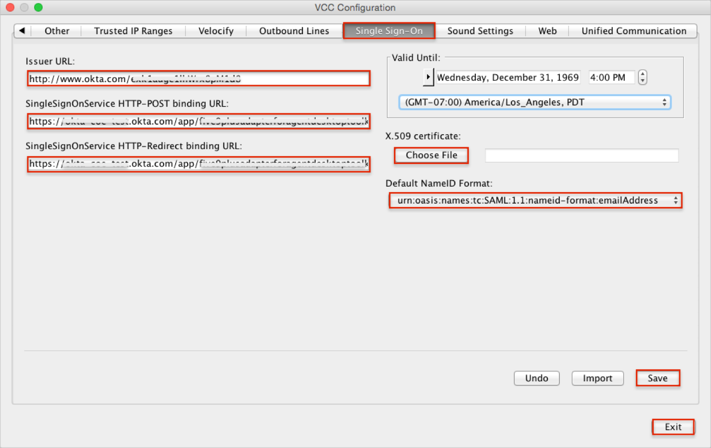The width and height of the screenshot is (711, 448).
Task: Open the Trusted IP Ranges tab
Action: tap(133, 31)
